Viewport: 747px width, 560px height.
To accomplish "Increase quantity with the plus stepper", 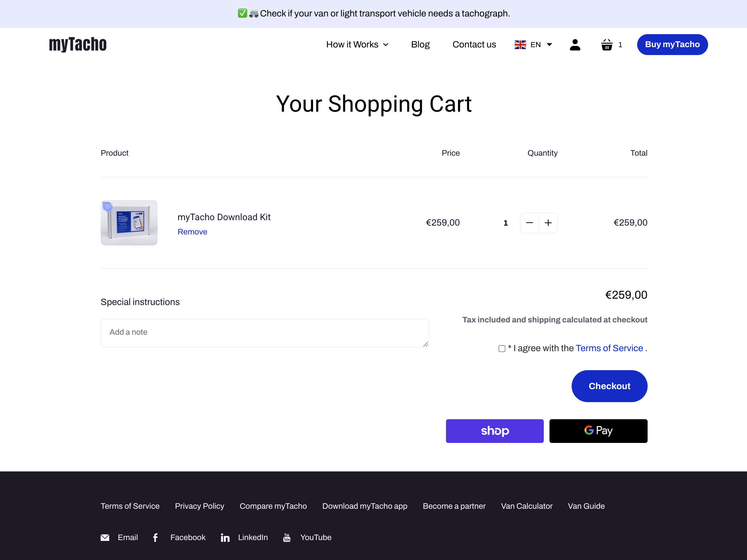I will pos(548,223).
